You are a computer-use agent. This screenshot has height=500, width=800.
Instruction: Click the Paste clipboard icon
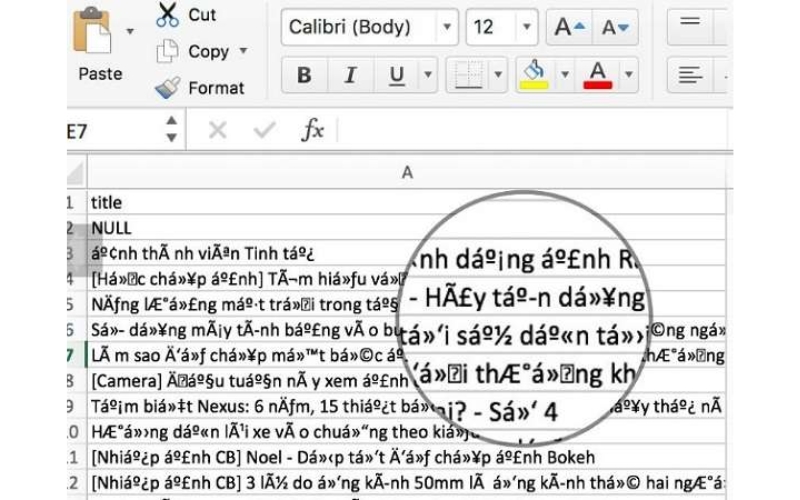pos(92,31)
